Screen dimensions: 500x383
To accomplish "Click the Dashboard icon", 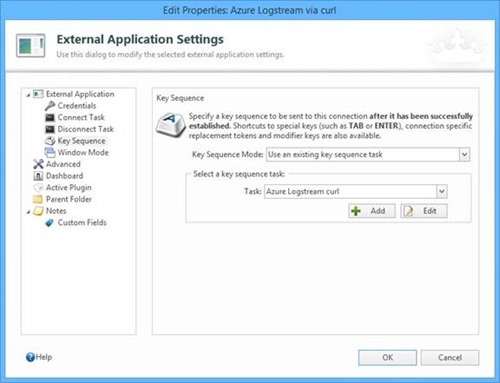I will (38, 176).
